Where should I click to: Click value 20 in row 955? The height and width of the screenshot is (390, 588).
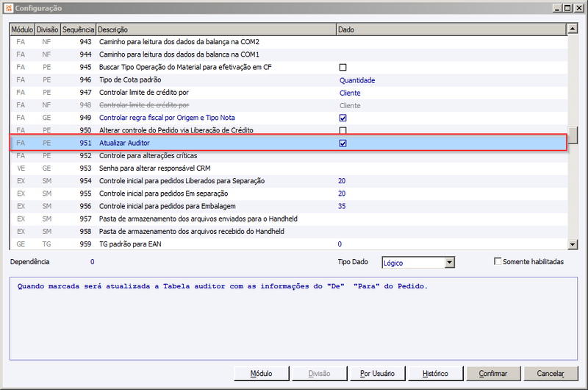(x=342, y=194)
